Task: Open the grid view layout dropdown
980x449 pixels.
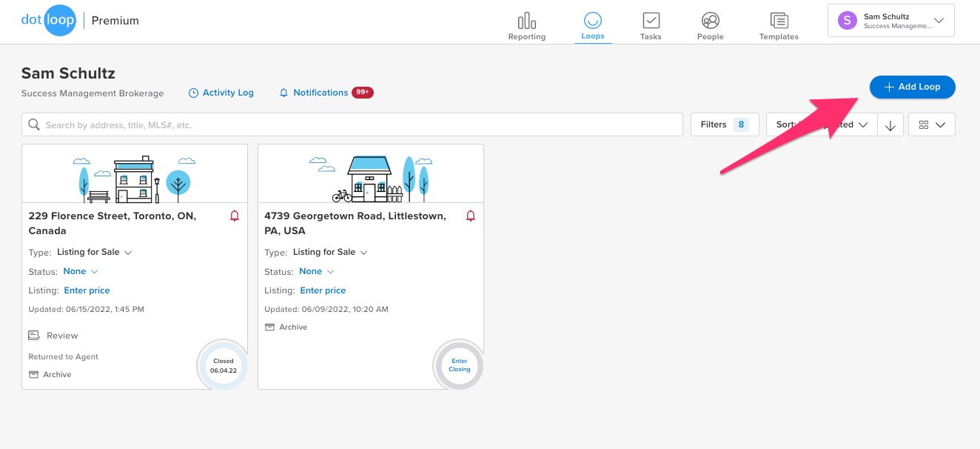Action: 931,125
